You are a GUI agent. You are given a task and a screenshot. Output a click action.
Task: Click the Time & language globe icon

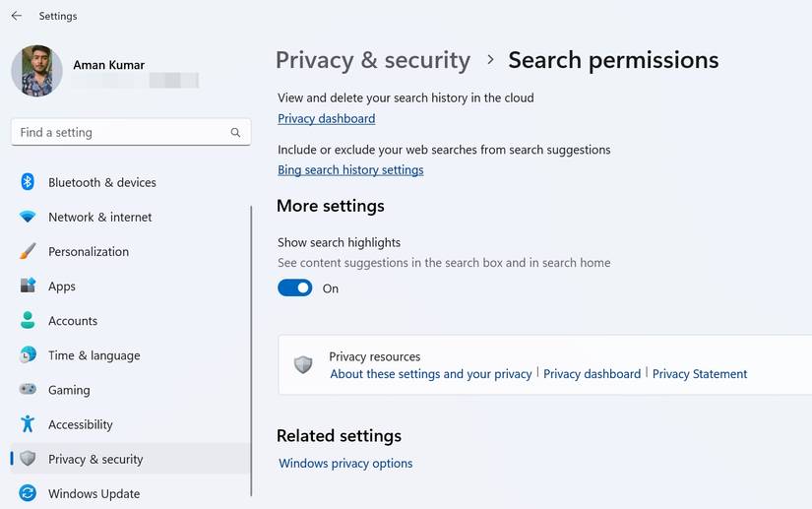click(28, 354)
